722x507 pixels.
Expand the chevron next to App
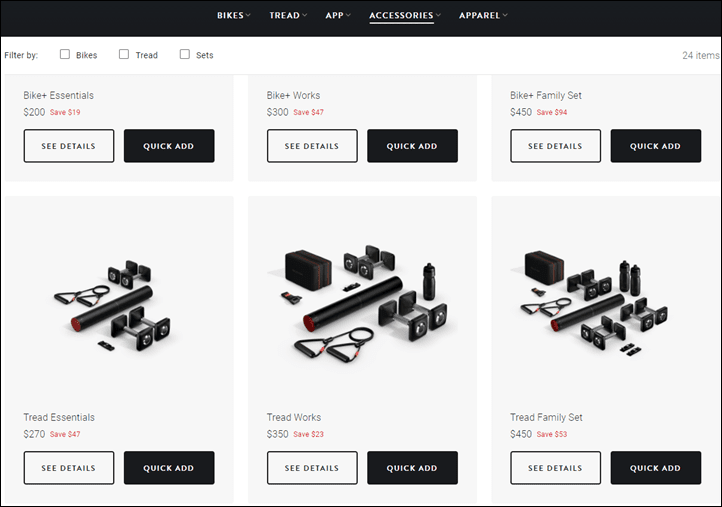coord(348,15)
